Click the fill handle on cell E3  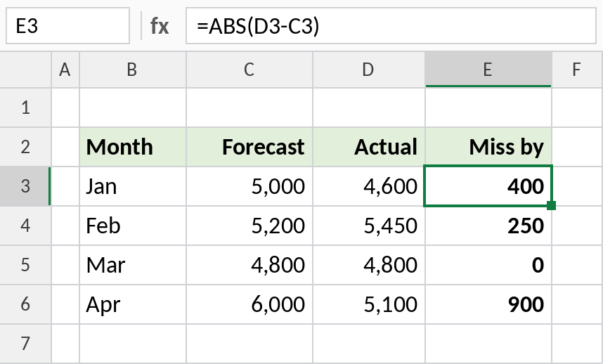click(551, 205)
